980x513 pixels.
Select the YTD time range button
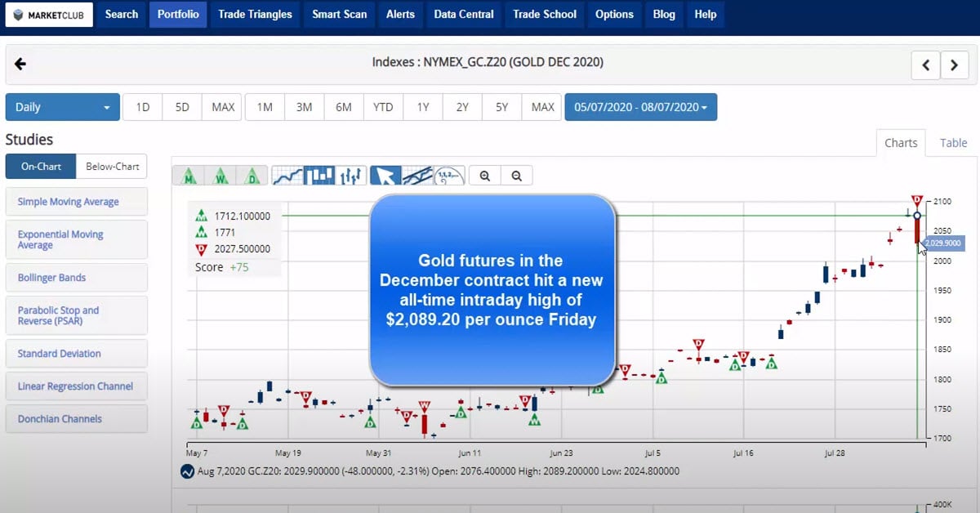tap(383, 107)
